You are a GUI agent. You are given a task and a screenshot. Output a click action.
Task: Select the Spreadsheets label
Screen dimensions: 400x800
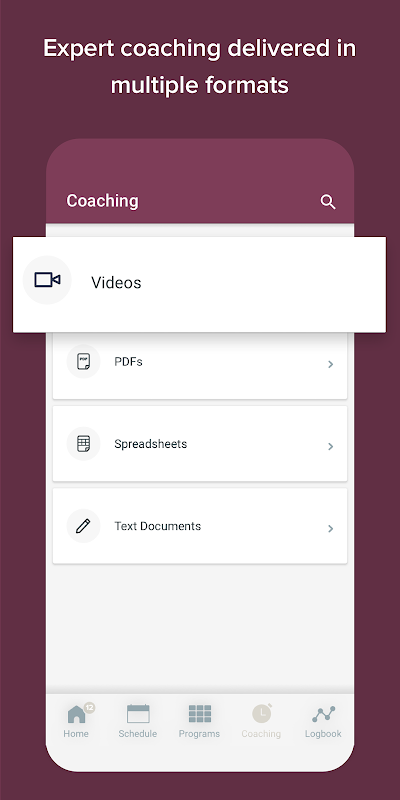point(151,444)
